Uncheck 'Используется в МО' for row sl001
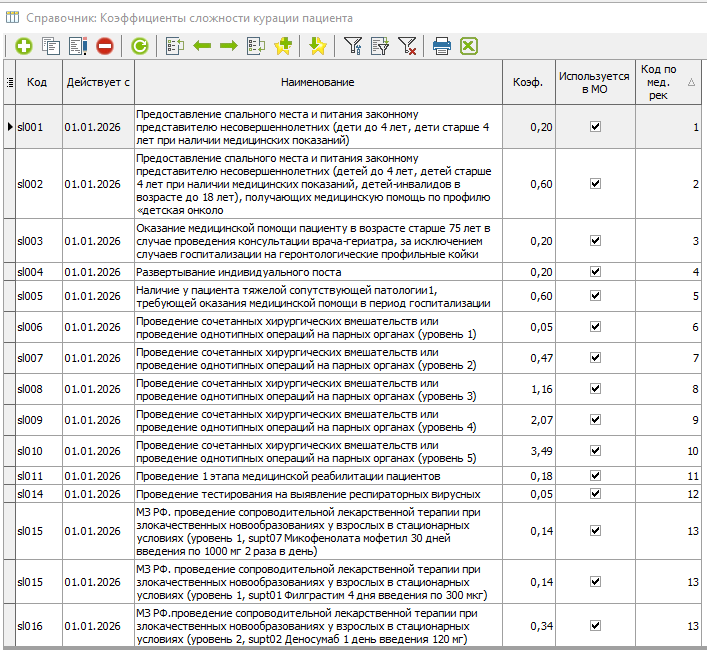The image size is (707, 650). click(595, 127)
